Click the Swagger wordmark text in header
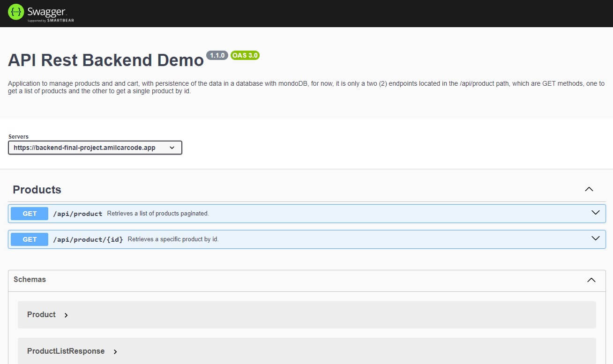The height and width of the screenshot is (364, 613). [x=47, y=11]
